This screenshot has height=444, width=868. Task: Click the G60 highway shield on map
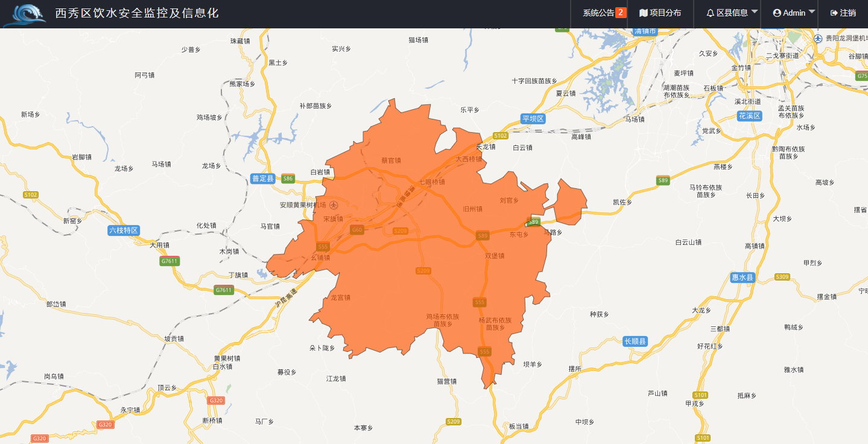[x=357, y=230]
